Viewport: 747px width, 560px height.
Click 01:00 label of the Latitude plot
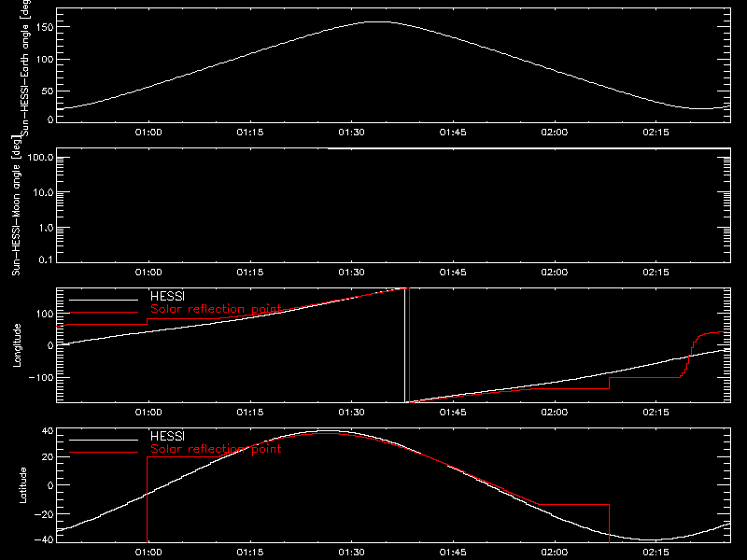[x=148, y=553]
